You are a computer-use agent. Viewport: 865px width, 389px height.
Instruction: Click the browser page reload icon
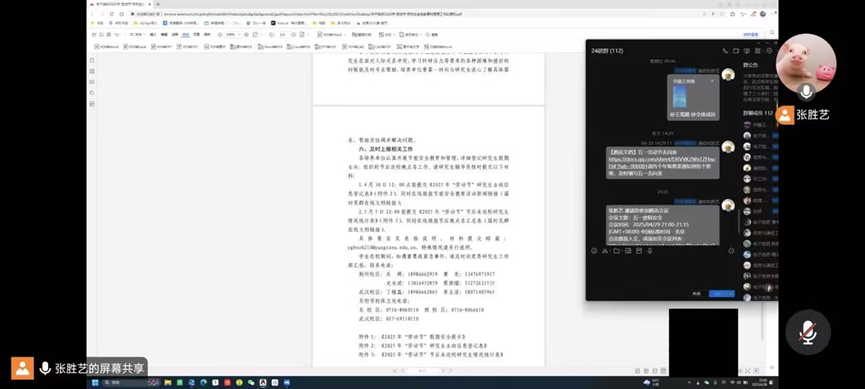(112, 14)
